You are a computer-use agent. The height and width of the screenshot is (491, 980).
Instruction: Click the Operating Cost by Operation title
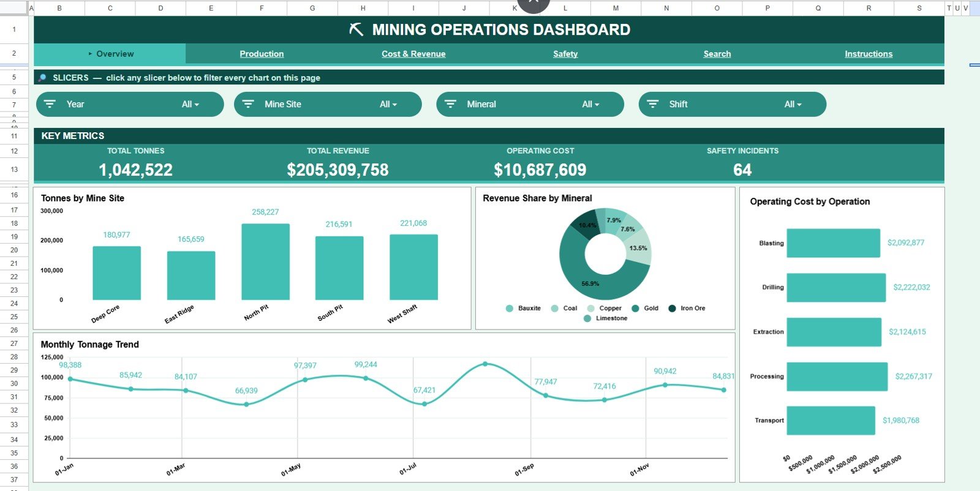[x=810, y=201]
